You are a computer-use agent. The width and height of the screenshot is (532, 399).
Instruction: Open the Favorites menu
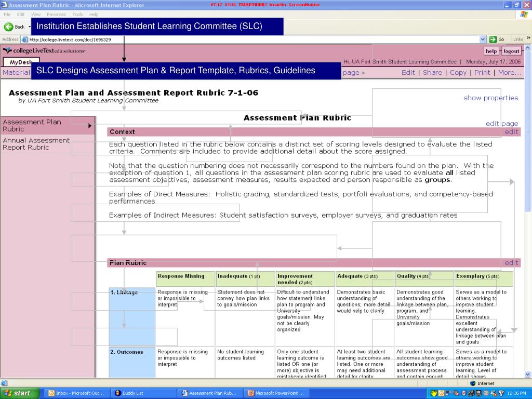56,15
